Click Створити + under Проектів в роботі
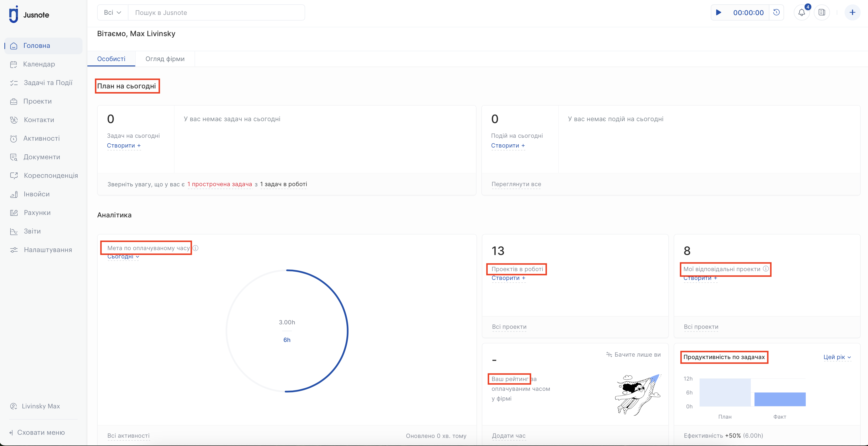Screen dimensions: 868x446 point(508,278)
